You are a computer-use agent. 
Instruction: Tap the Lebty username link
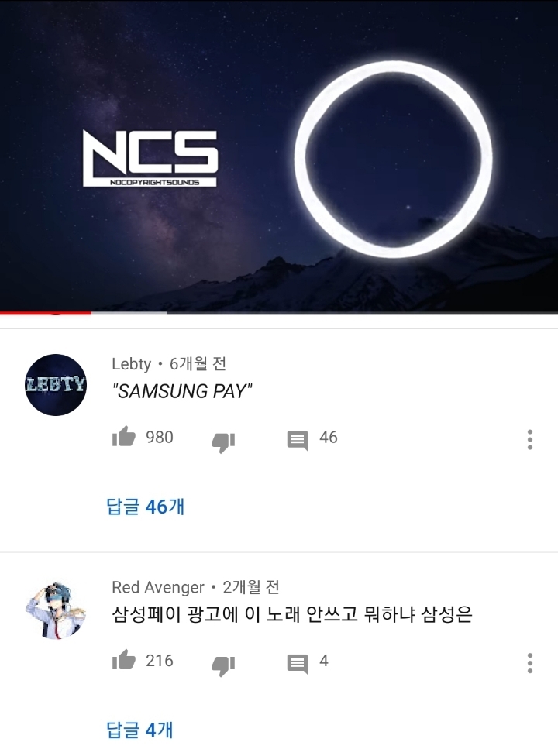[131, 363]
